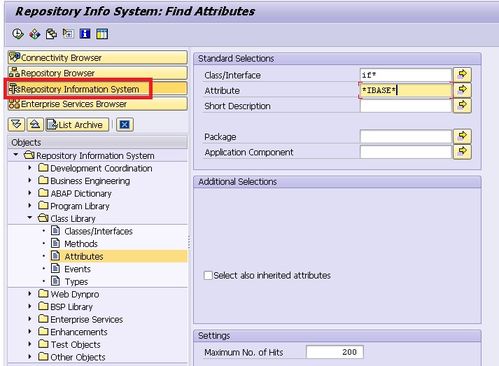Screen dimensions: 499x366
Task: Click the Execute clock icon in toolbar
Action: 18,34
